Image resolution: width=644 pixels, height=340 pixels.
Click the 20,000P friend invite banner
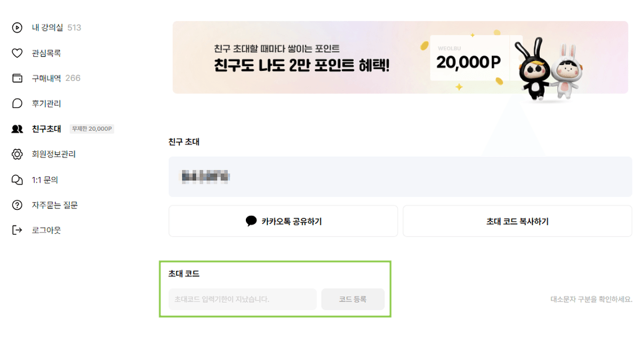(x=400, y=57)
